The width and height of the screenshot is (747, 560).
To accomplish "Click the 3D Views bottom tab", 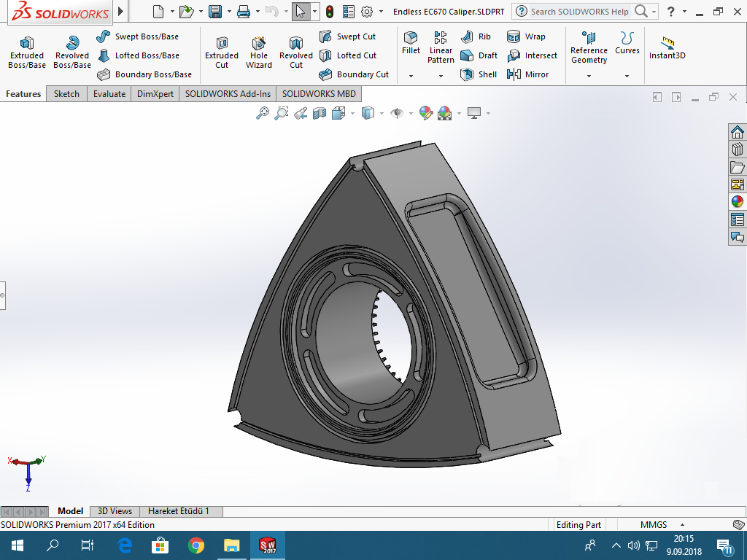I will (x=115, y=511).
